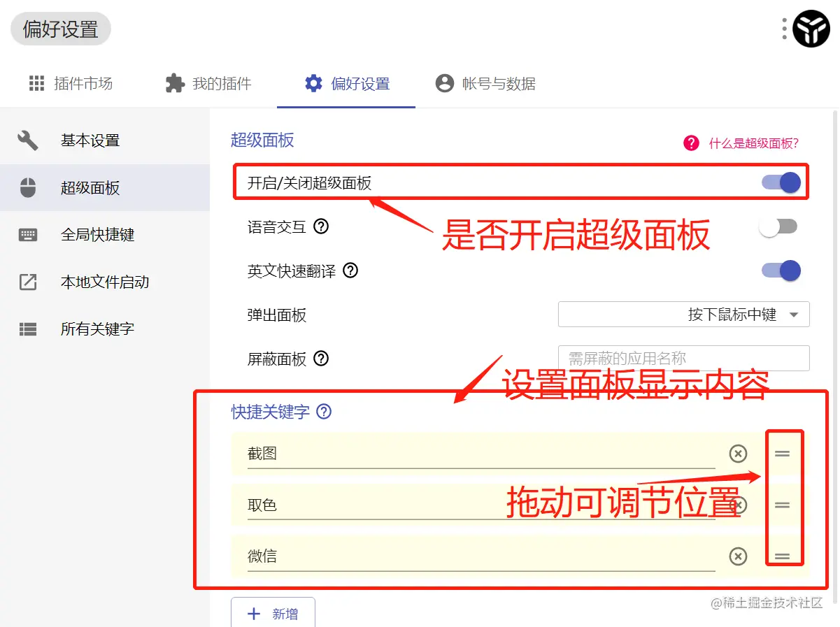
Task: Click the 屏蔽面板 label
Action: (x=277, y=359)
